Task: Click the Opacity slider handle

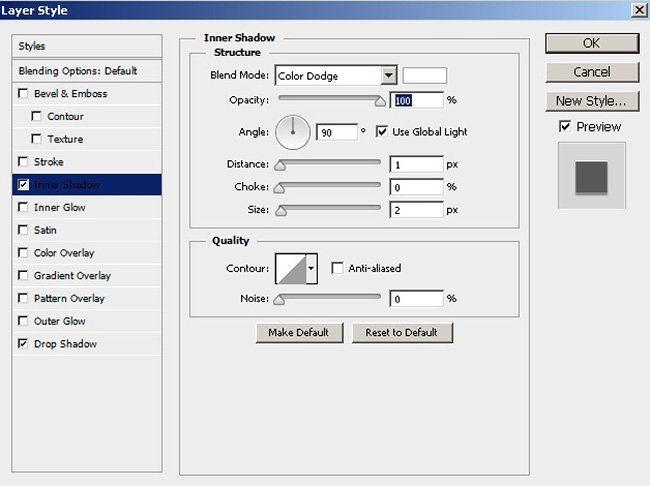Action: click(x=380, y=101)
